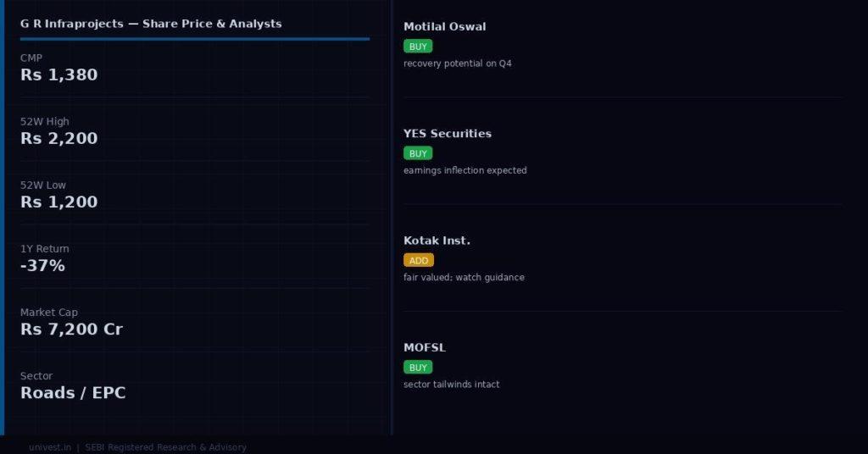
Task: Select the 'sector tailwinds intact' note
Action: point(452,385)
